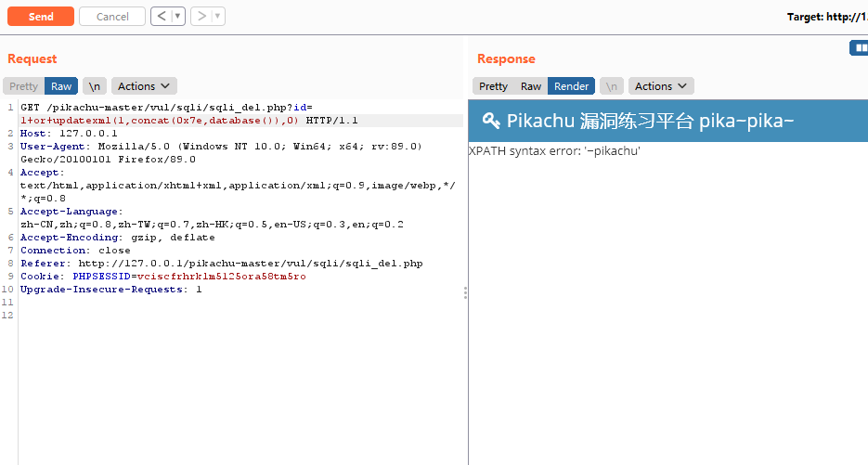This screenshot has width=868, height=465.
Task: Click the Request panel heading
Action: pos(32,58)
